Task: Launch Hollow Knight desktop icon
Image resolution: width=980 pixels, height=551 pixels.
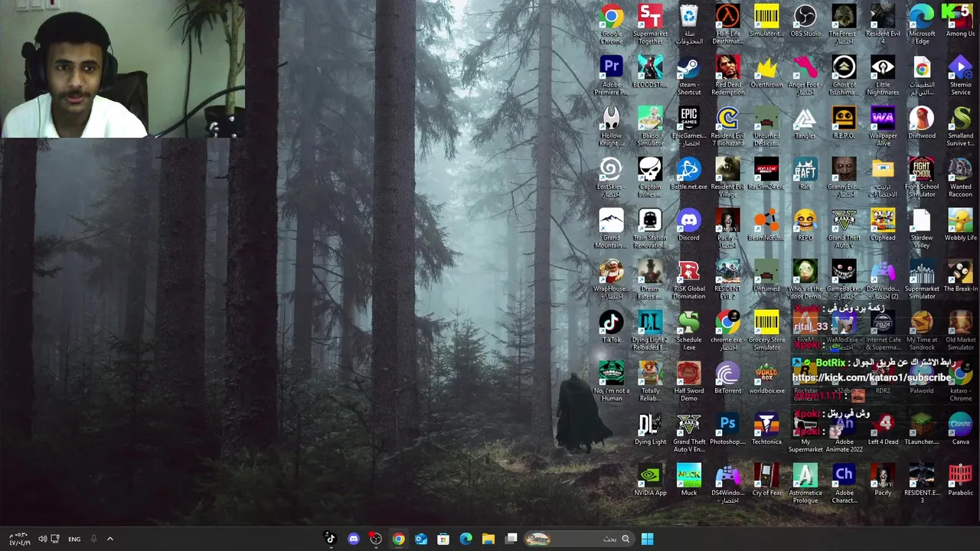Action: pyautogui.click(x=611, y=126)
